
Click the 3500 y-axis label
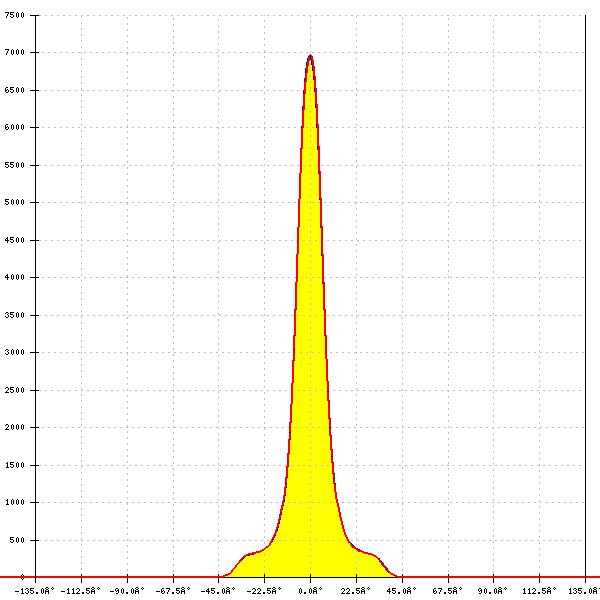pyautogui.click(x=14, y=315)
